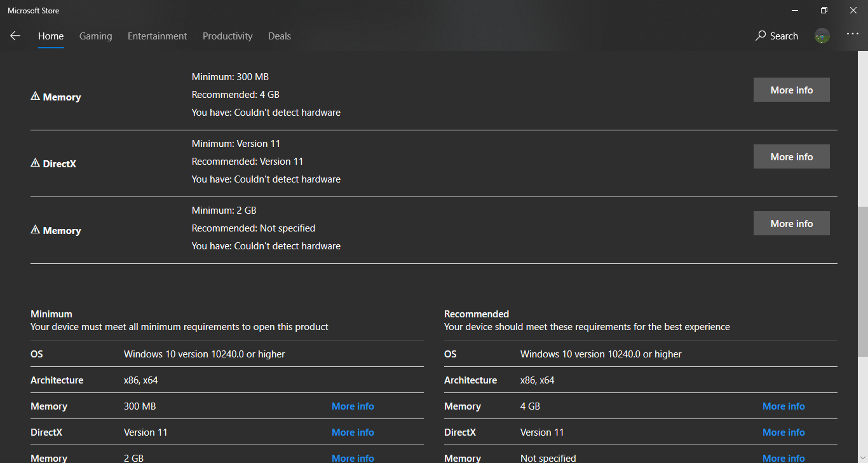Switch to the Home tab
The height and width of the screenshot is (463, 868).
(x=51, y=36)
